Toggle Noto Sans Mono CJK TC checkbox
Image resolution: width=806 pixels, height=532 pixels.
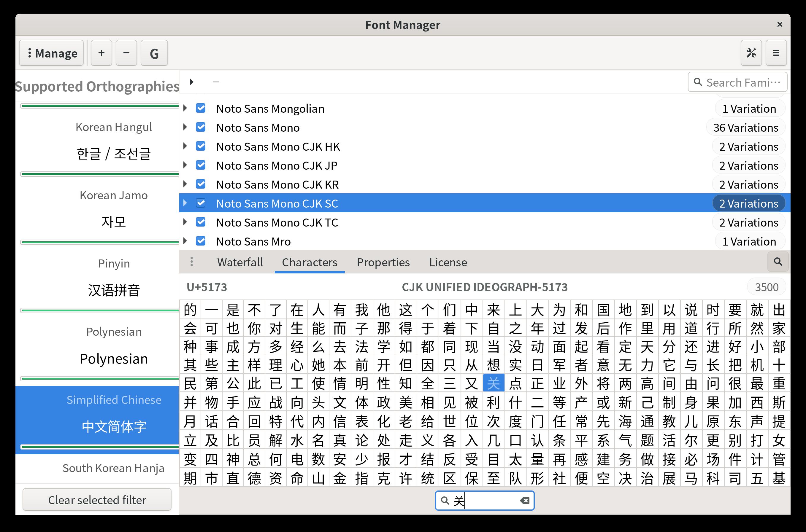point(201,222)
